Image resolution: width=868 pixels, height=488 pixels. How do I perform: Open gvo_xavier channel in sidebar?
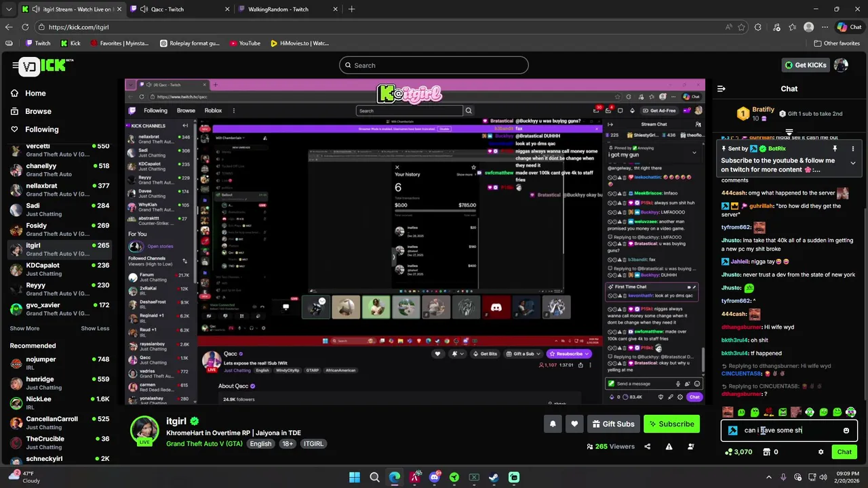point(59,309)
